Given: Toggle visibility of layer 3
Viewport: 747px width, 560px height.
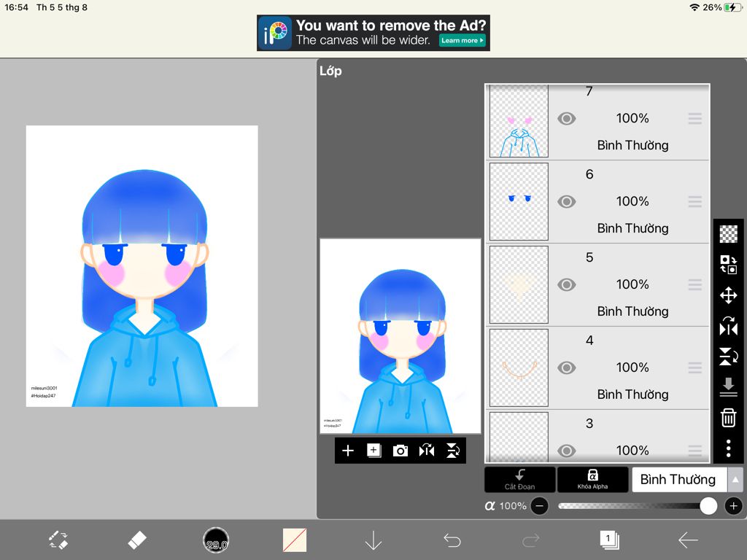Looking at the screenshot, I should (x=566, y=451).
